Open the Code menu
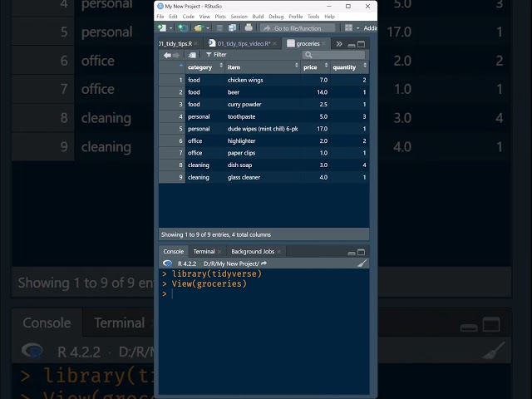The height and width of the screenshot is (399, 532). [x=189, y=17]
